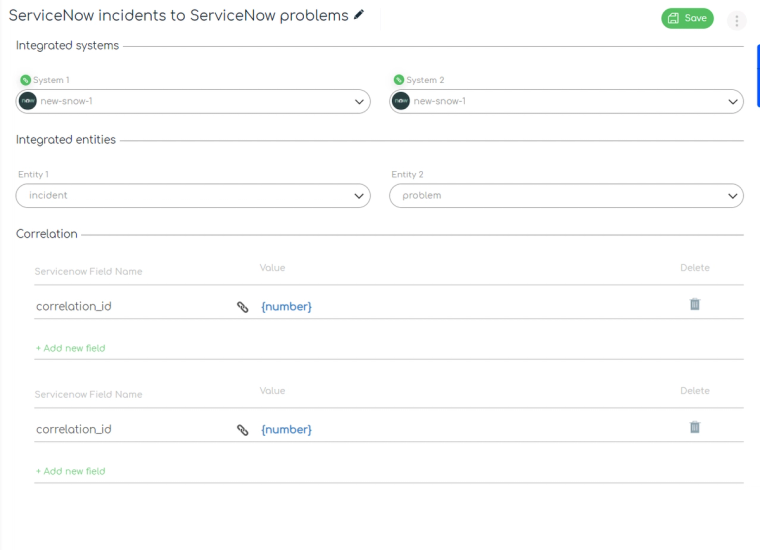
Task: Click the {number} value in second correlation row
Action: pyautogui.click(x=286, y=429)
